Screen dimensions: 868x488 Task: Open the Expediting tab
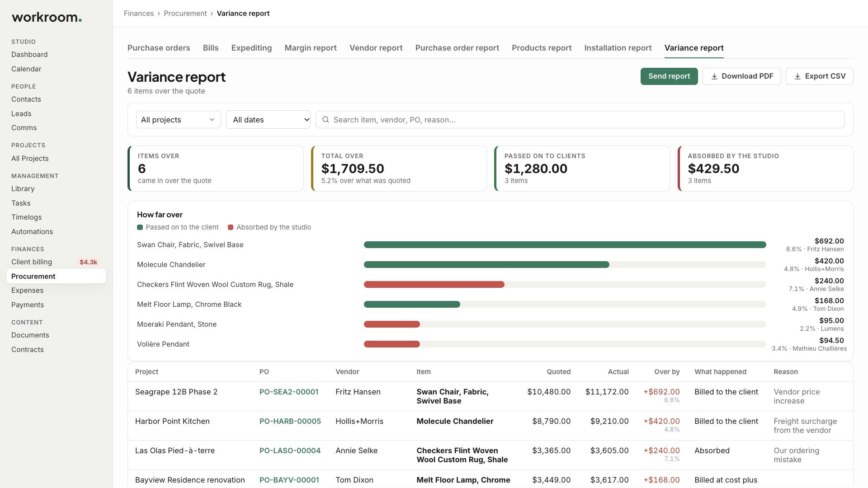tap(251, 48)
